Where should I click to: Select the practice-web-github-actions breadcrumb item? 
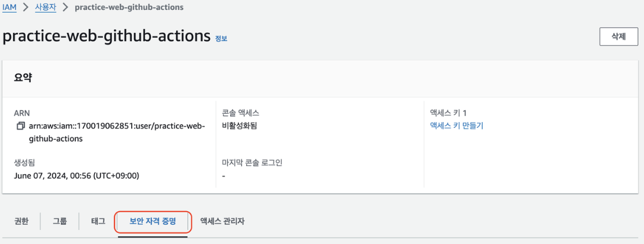129,8
